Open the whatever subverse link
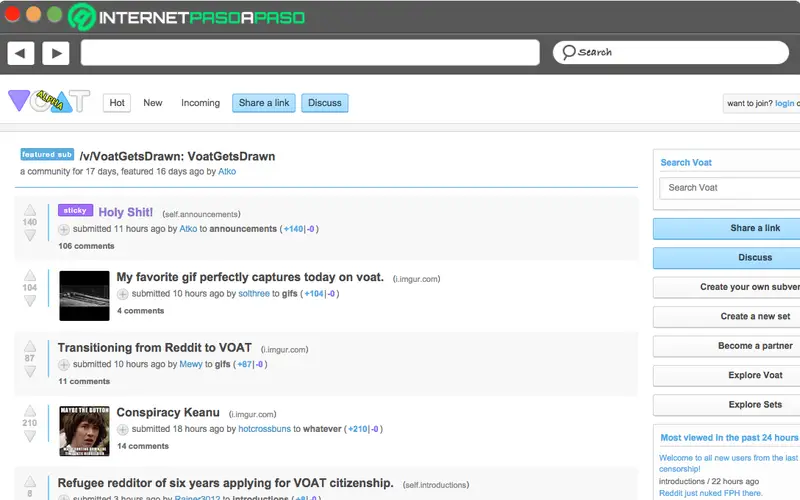This screenshot has height=500, width=800. pyautogui.click(x=322, y=429)
